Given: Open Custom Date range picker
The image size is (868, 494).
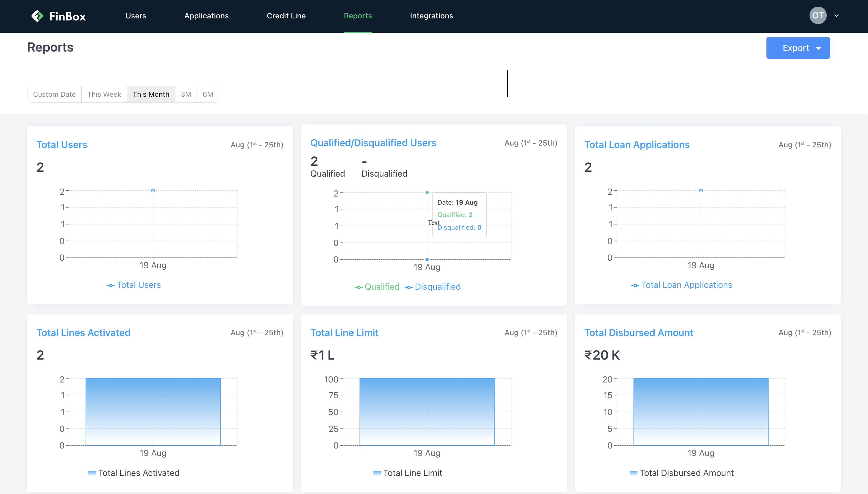Looking at the screenshot, I should pyautogui.click(x=54, y=94).
